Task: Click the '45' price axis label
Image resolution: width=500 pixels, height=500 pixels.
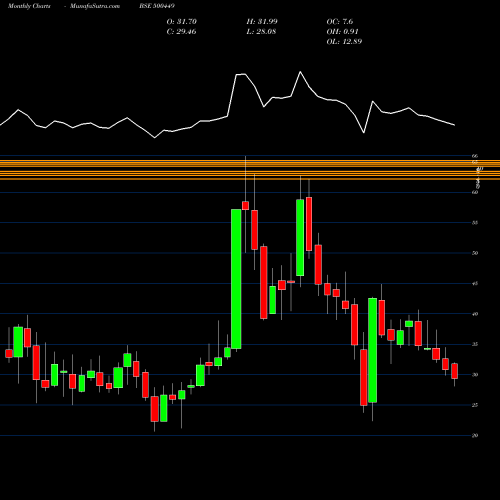Action: (475, 284)
